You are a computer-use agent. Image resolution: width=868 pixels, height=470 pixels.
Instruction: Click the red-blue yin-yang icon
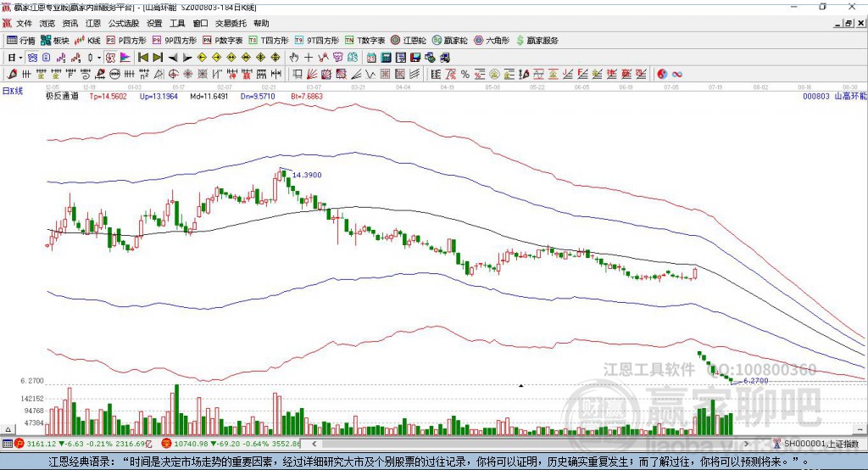662,74
